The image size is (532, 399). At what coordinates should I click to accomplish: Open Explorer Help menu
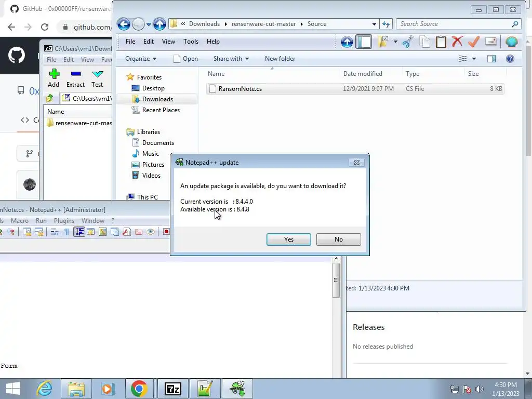point(213,42)
